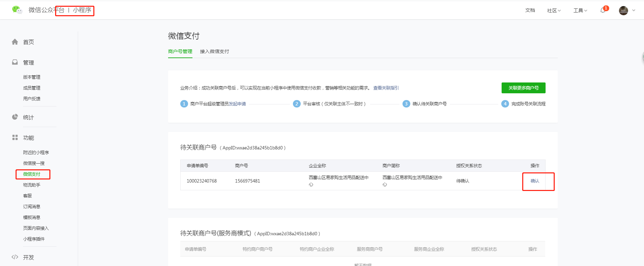Image resolution: width=644 pixels, height=266 pixels.
Task: Click 待确认 status cell
Action: (463, 181)
